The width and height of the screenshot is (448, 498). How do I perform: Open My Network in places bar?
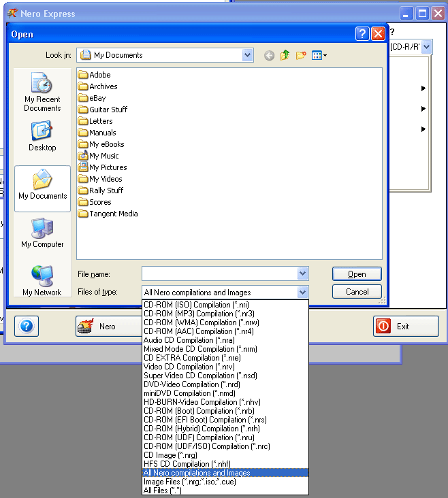coord(42,281)
